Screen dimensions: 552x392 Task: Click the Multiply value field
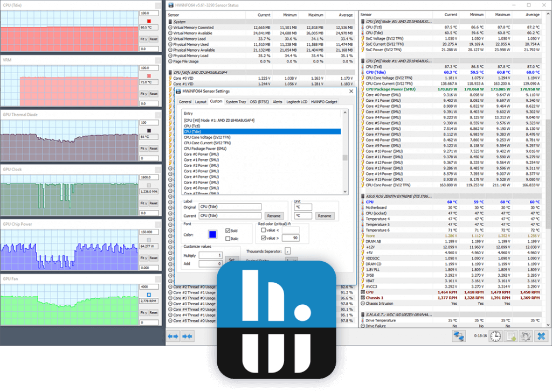[x=211, y=255]
